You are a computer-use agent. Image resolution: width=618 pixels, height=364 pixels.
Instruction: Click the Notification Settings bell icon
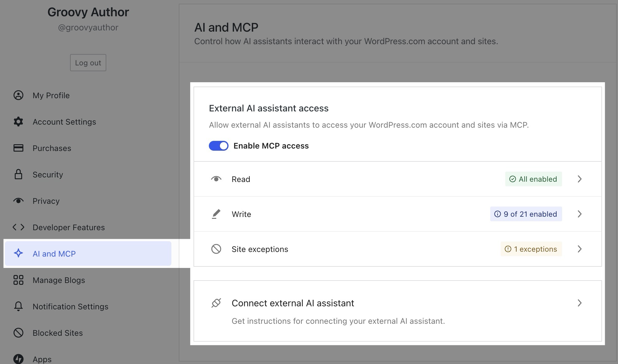pos(18,306)
